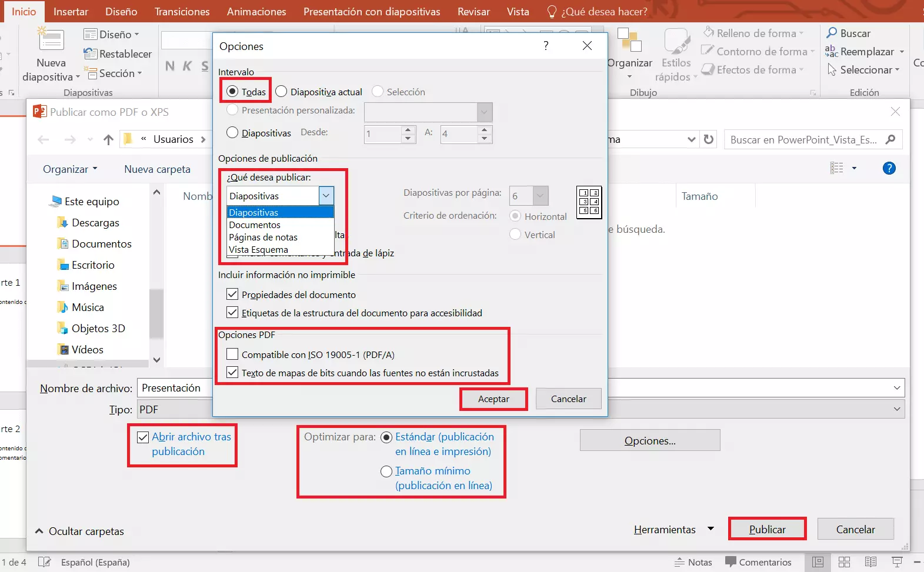Click the Opciones... button

(650, 440)
